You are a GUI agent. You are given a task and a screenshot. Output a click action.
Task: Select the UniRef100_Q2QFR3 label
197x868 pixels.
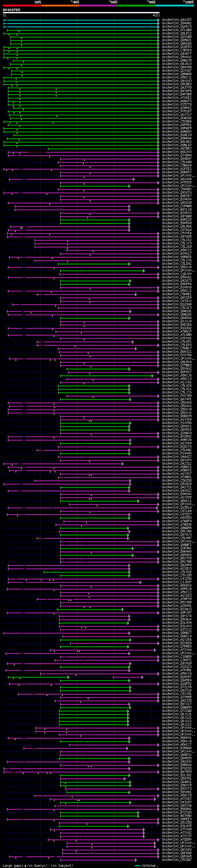pos(177,47)
